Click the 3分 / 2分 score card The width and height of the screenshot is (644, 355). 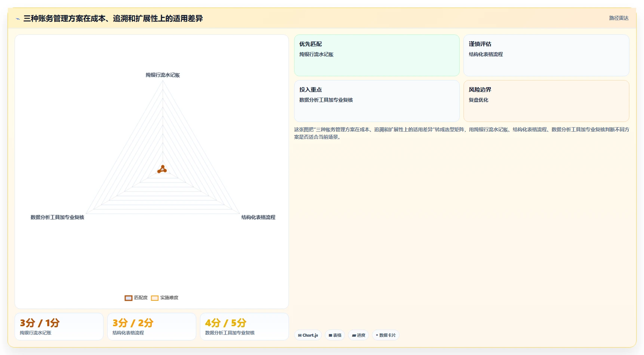click(152, 327)
